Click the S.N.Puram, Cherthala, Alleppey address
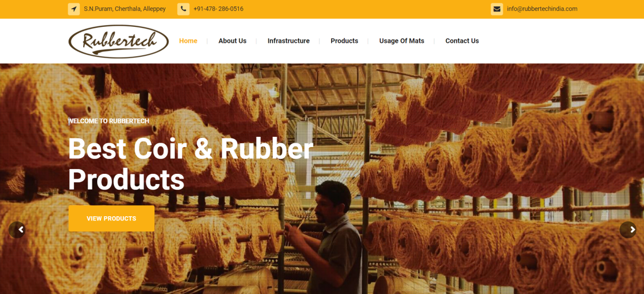 (x=125, y=9)
